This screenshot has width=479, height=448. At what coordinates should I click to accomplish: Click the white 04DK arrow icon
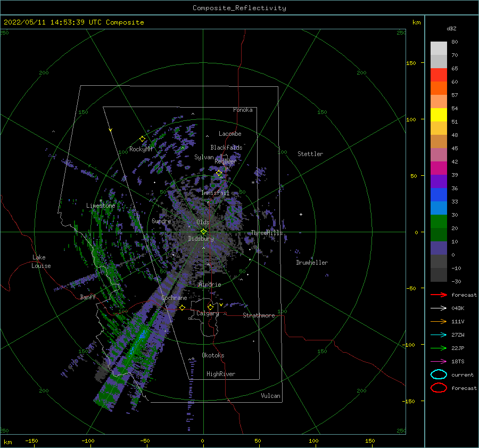[439, 308]
